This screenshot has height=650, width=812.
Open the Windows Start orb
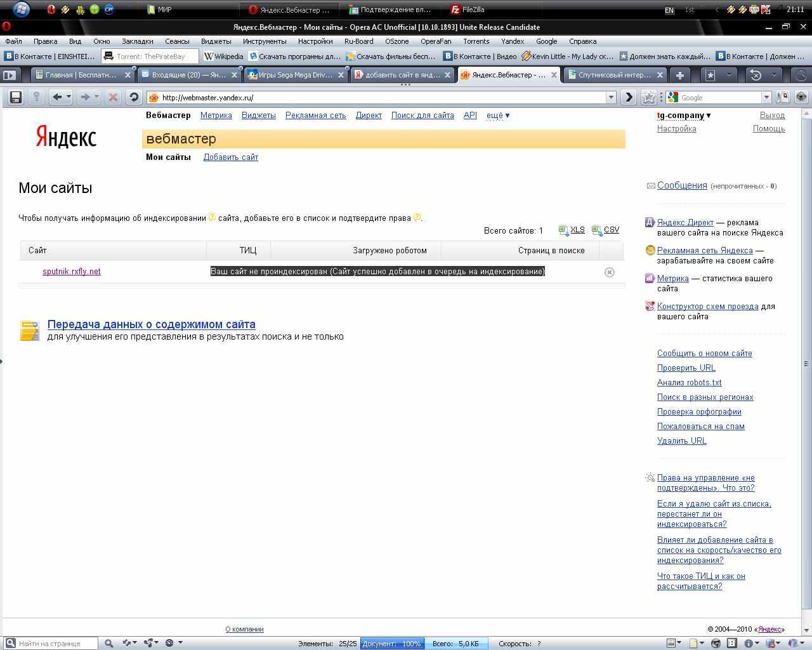point(21,10)
